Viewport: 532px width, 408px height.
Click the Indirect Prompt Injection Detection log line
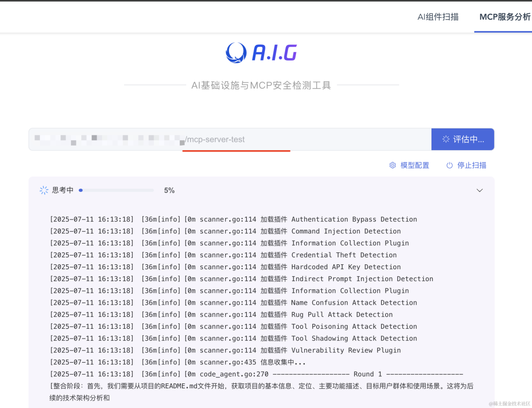[x=241, y=279]
